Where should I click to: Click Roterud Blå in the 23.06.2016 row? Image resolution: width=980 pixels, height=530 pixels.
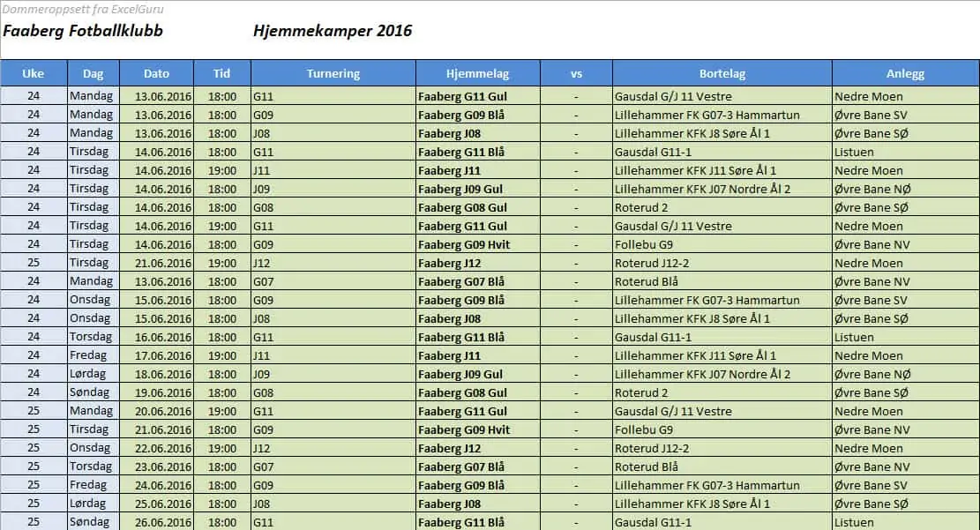647,467
